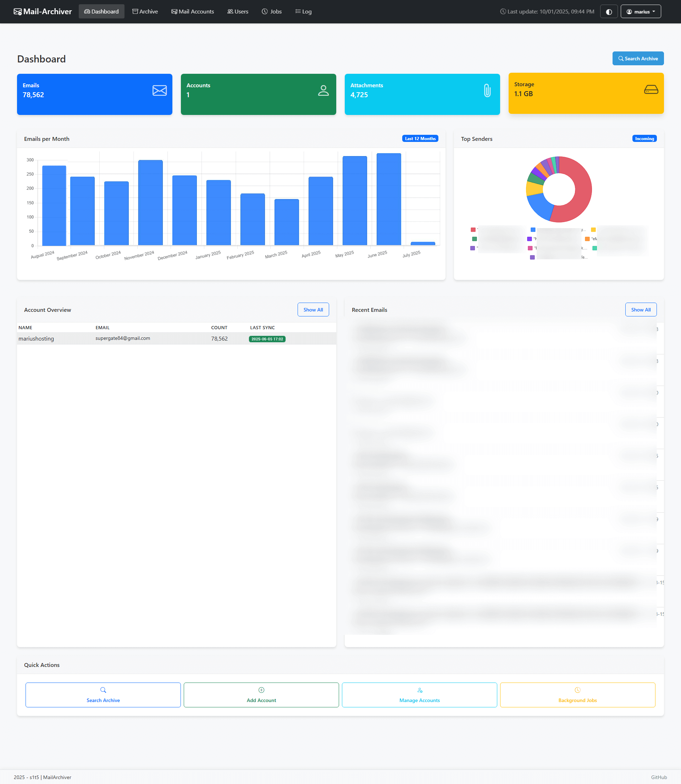The height and width of the screenshot is (784, 681).
Task: Click the envelope icon in Emails card
Action: click(x=159, y=90)
